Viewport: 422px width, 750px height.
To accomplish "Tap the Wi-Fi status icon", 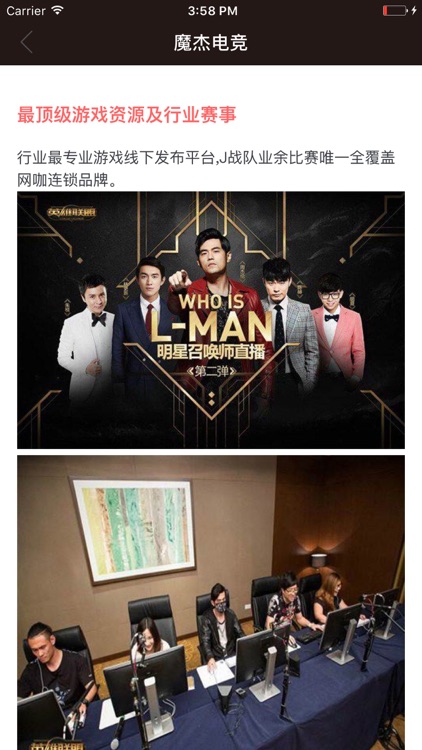I will [57, 10].
